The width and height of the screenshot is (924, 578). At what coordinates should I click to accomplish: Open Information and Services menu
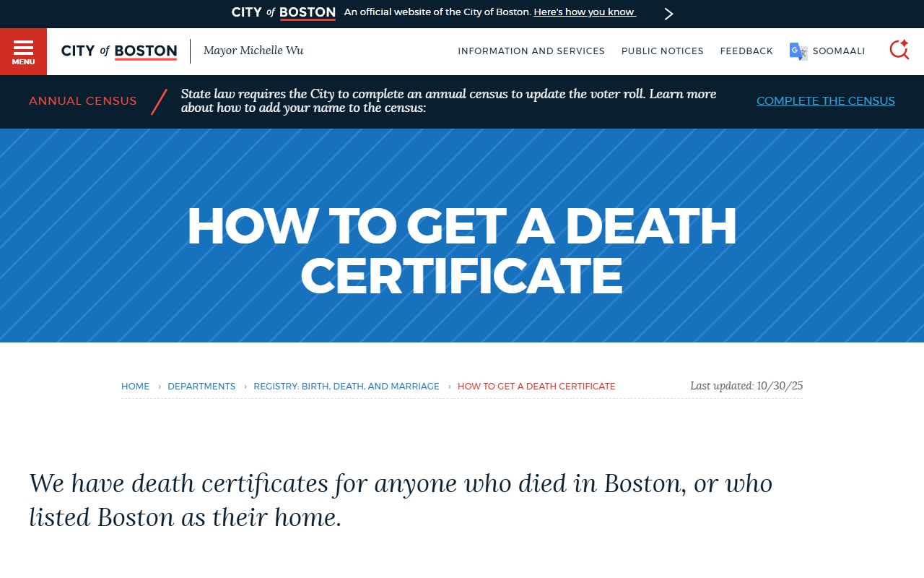[531, 51]
